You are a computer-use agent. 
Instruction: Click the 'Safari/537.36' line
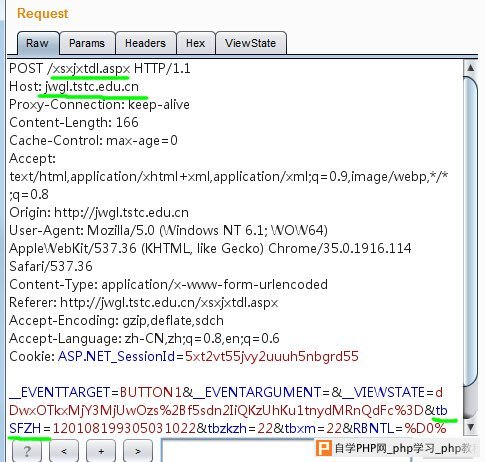tap(51, 266)
